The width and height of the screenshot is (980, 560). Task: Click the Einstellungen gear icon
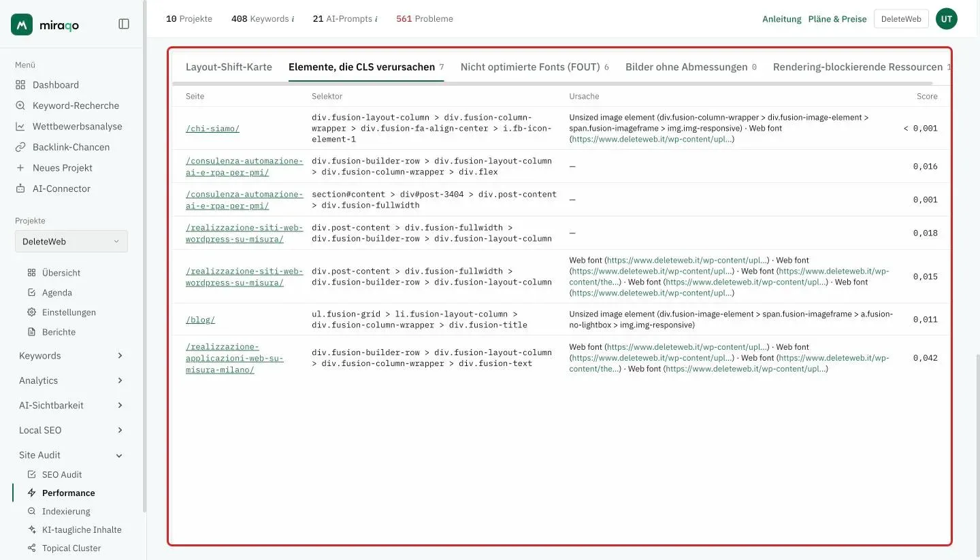click(31, 312)
